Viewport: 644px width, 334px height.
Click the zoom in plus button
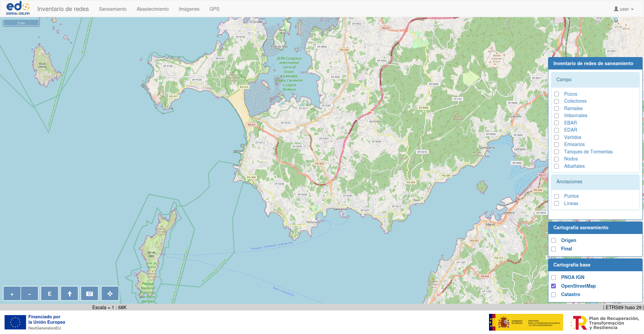pos(12,294)
